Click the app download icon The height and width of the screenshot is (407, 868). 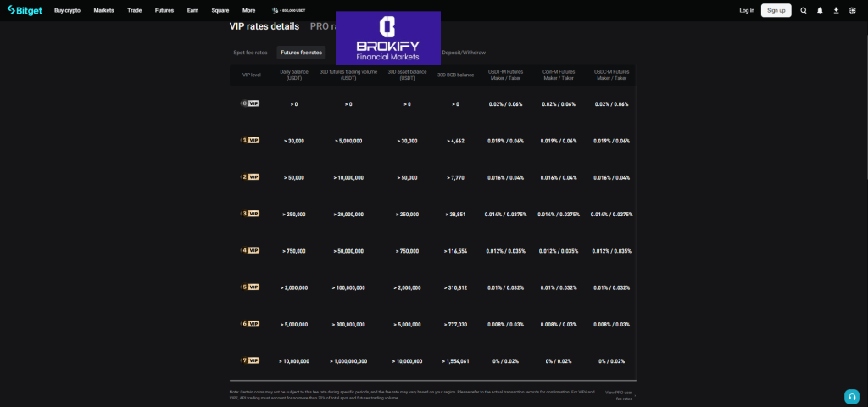click(x=836, y=10)
